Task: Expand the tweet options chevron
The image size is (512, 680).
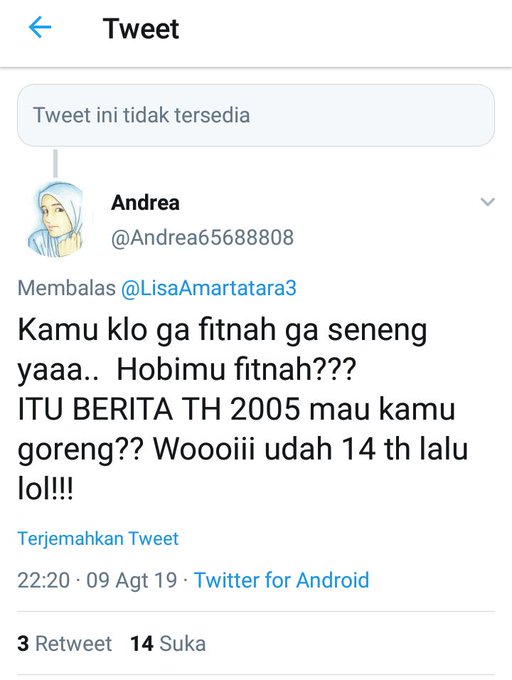Action: coord(488,202)
